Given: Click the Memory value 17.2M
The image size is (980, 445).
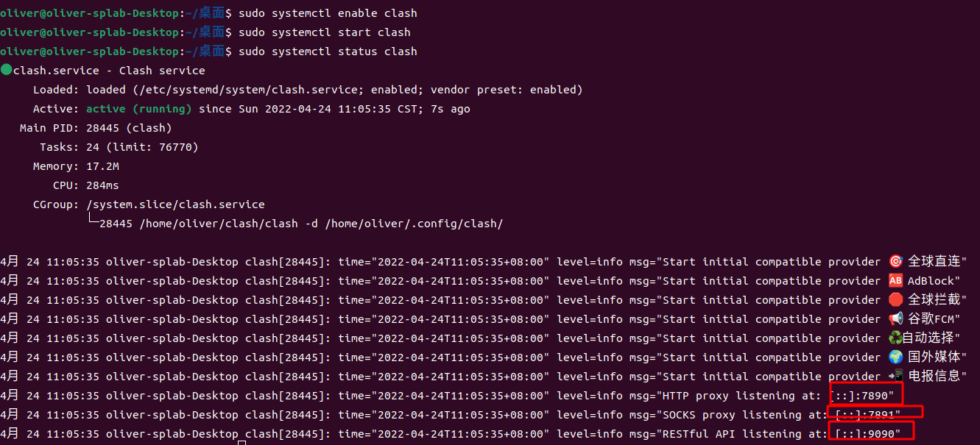Looking at the screenshot, I should point(102,166).
